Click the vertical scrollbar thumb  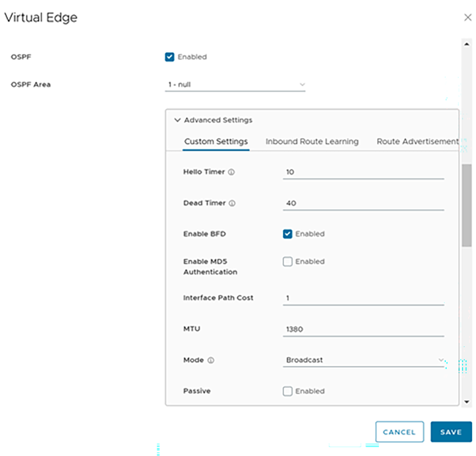467,205
